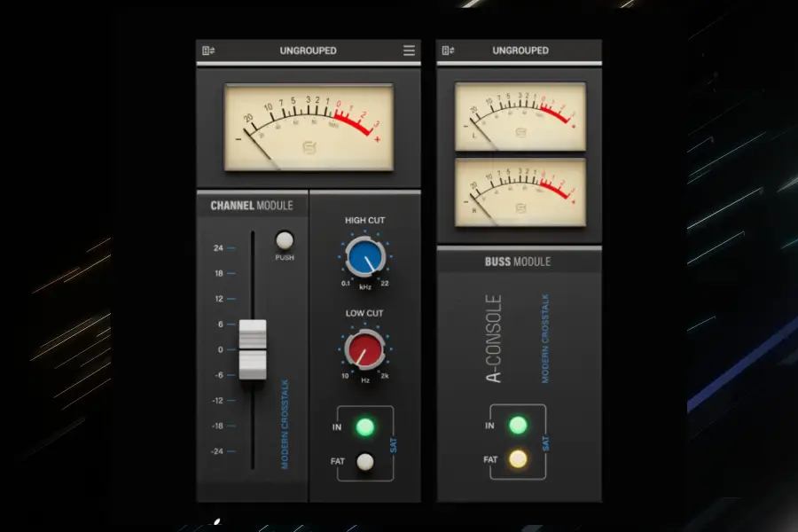Image resolution: width=798 pixels, height=532 pixels.
Task: Click the A-CONSOLE label in Buss Module
Action: 494,339
